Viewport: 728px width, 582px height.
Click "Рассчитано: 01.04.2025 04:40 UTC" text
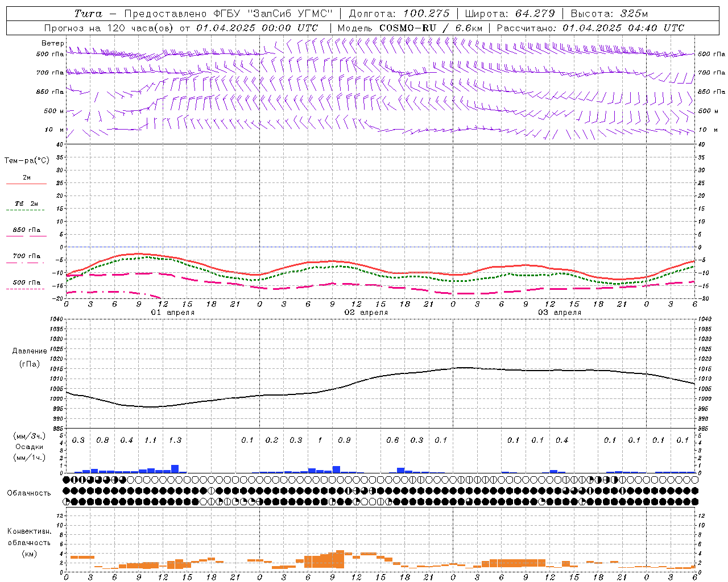point(590,28)
